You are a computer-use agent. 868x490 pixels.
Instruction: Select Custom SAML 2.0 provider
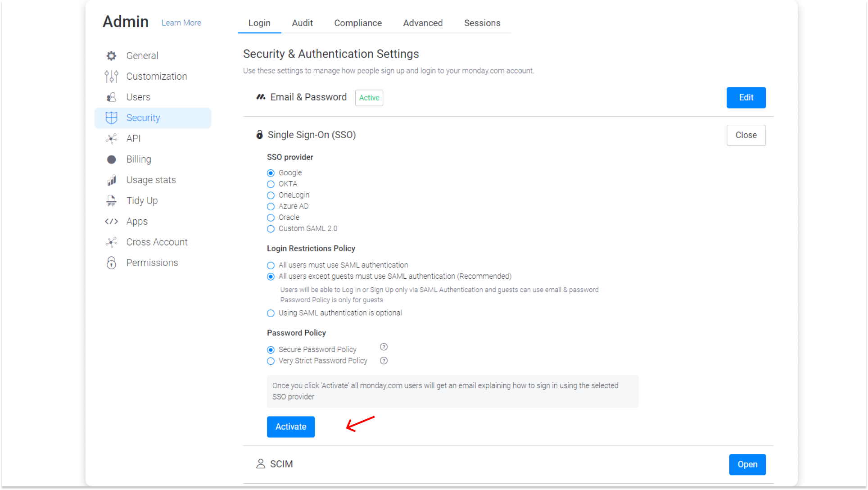tap(271, 229)
